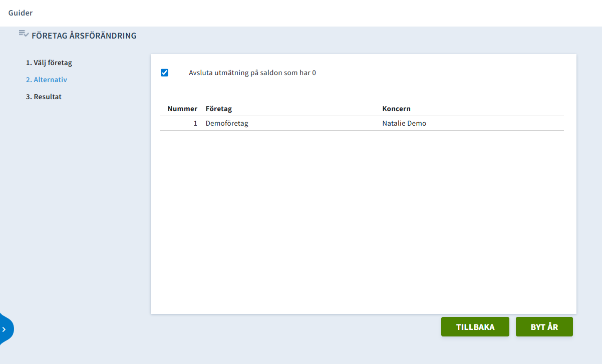Go to step 1. Välj företag

click(x=49, y=63)
